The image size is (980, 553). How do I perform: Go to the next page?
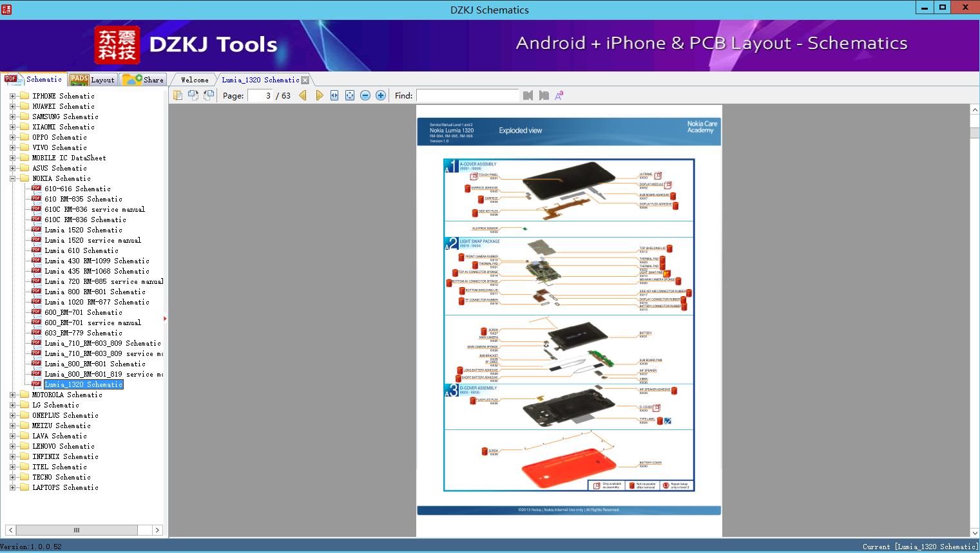tap(319, 95)
